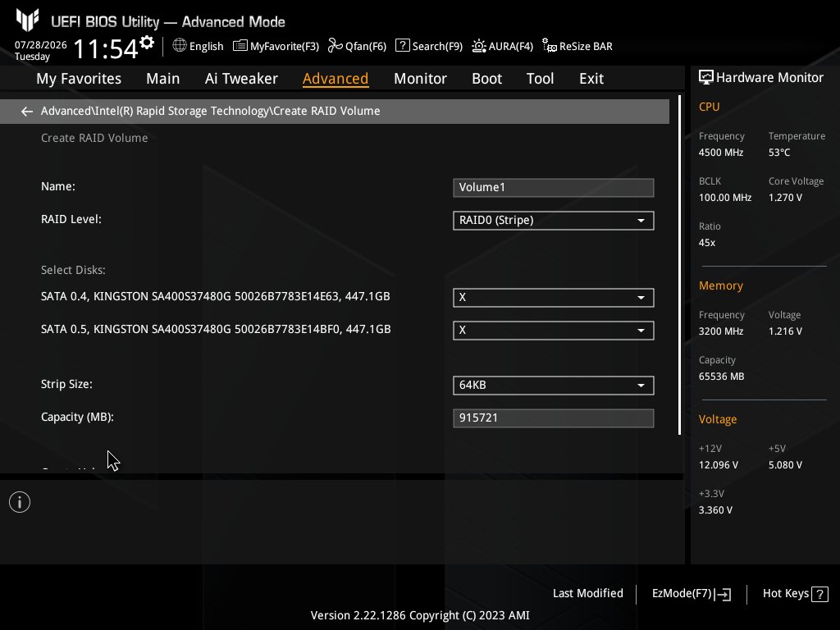Screen dimensions: 840x630
Task: Click the BCLK value 100.00 MHz
Action: tap(725, 198)
